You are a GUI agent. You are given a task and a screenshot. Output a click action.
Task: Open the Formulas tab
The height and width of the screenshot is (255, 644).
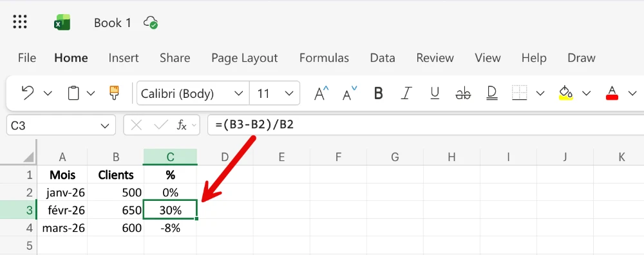324,58
